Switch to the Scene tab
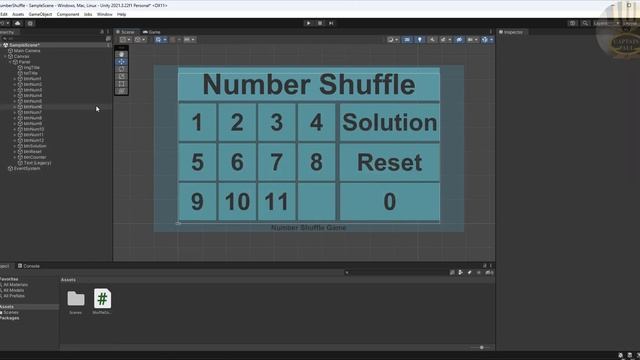The width and height of the screenshot is (640, 360). (x=126, y=32)
